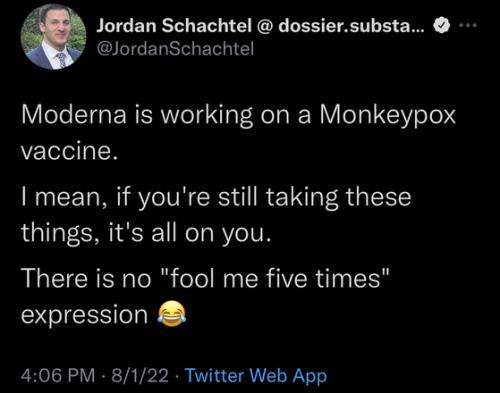
Task: Click the line 'I mean, if you're still taking these'
Action: pos(216,198)
